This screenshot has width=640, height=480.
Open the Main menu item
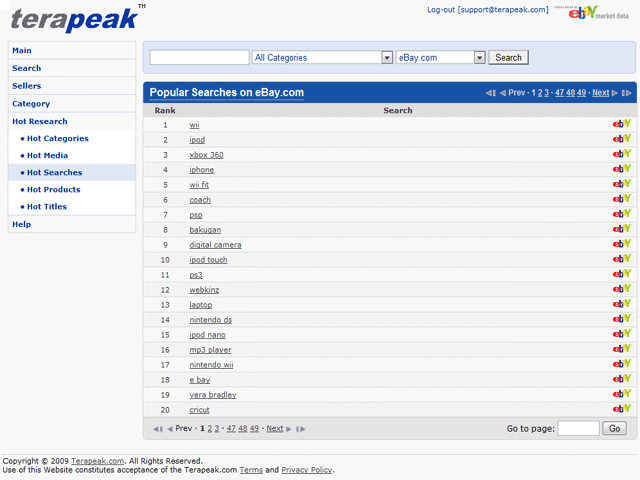tap(72, 51)
